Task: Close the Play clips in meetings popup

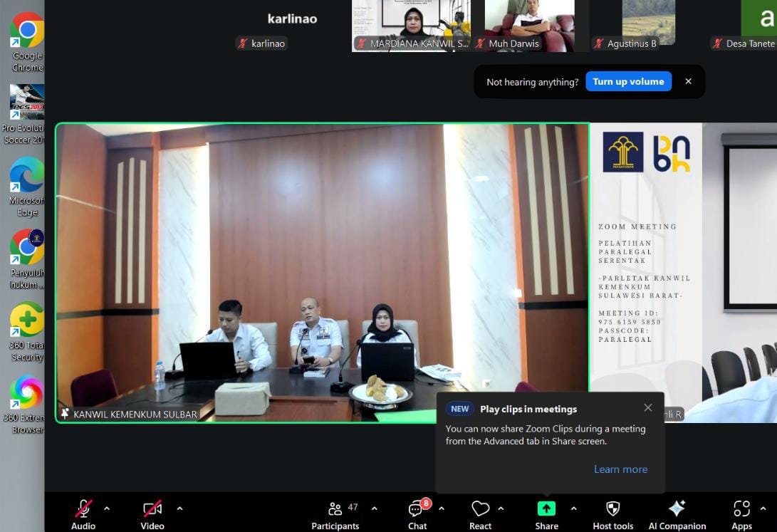Action: 647,408
